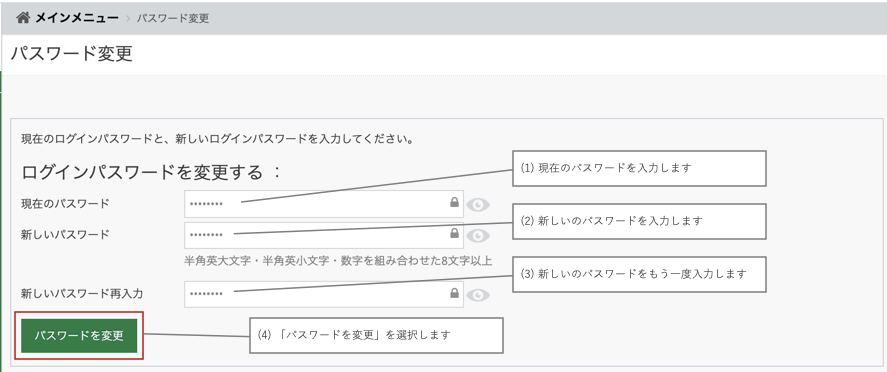
Task: Focus the 新しいパスワード再入力 input field
Action: click(x=324, y=294)
